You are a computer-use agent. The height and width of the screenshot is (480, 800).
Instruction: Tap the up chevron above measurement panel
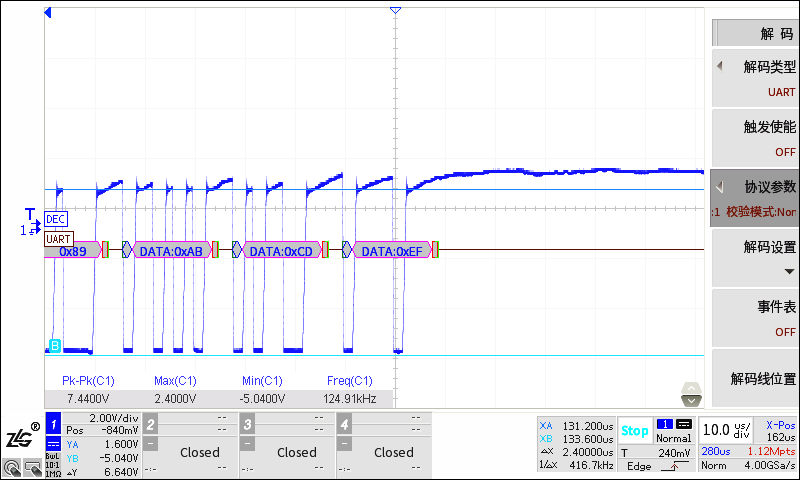pos(691,388)
